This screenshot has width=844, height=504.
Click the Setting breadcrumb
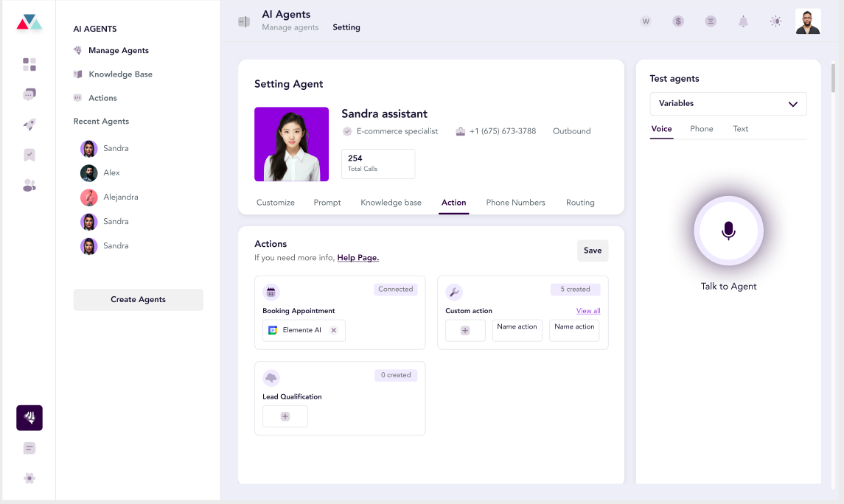coord(346,27)
